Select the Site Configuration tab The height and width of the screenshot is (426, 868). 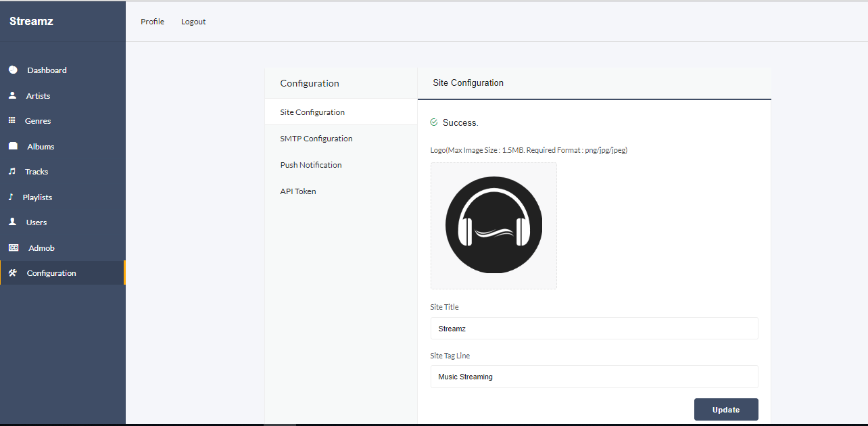[312, 112]
